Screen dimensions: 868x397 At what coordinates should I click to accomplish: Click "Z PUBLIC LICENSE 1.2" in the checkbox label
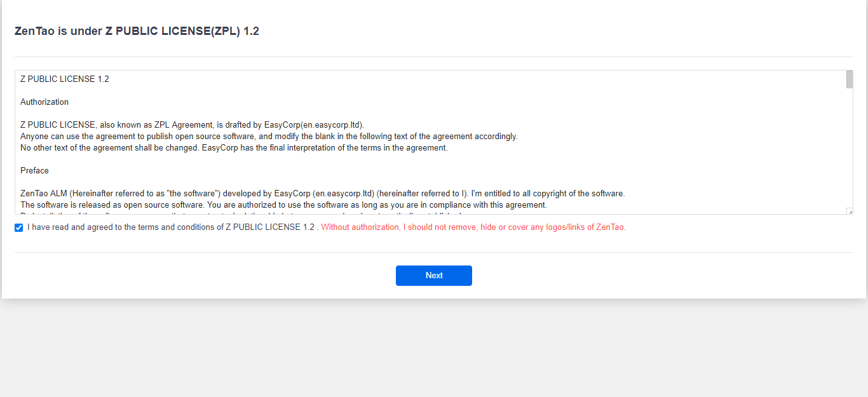270,227
